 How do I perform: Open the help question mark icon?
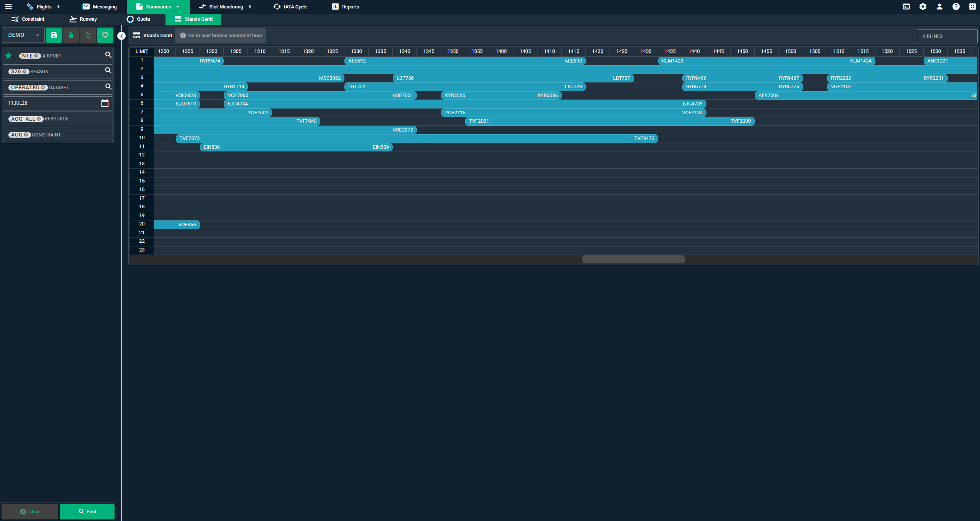956,7
